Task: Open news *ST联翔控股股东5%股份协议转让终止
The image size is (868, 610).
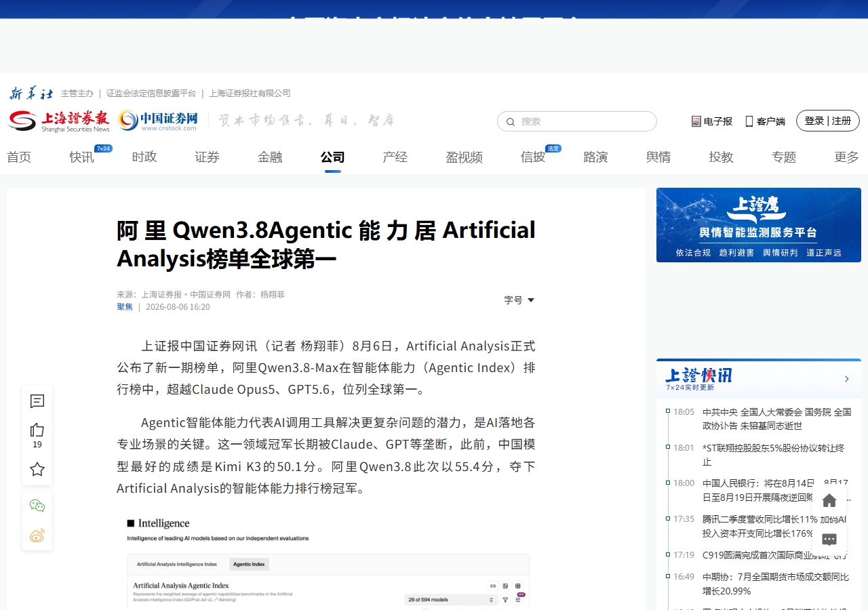Action: tap(773, 455)
